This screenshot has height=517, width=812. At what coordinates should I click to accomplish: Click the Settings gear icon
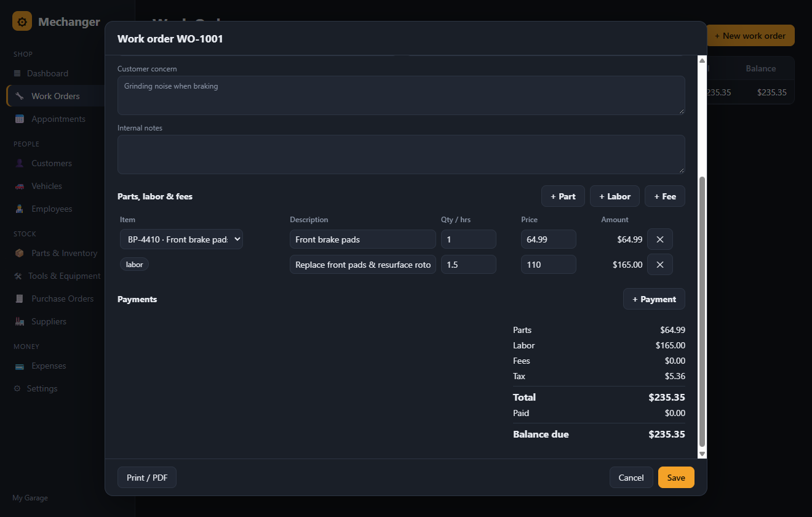(x=17, y=388)
